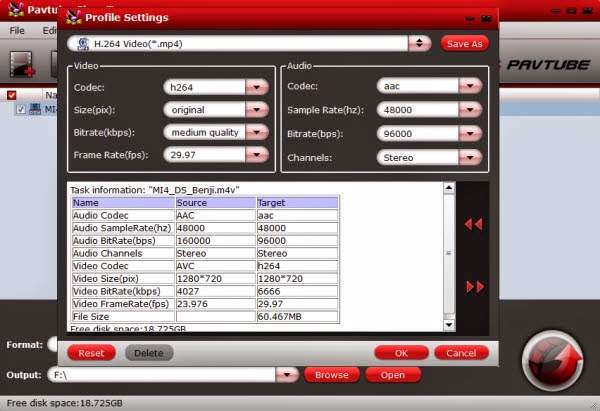Click the Pavtube logo in Profile Settings title

click(x=73, y=17)
